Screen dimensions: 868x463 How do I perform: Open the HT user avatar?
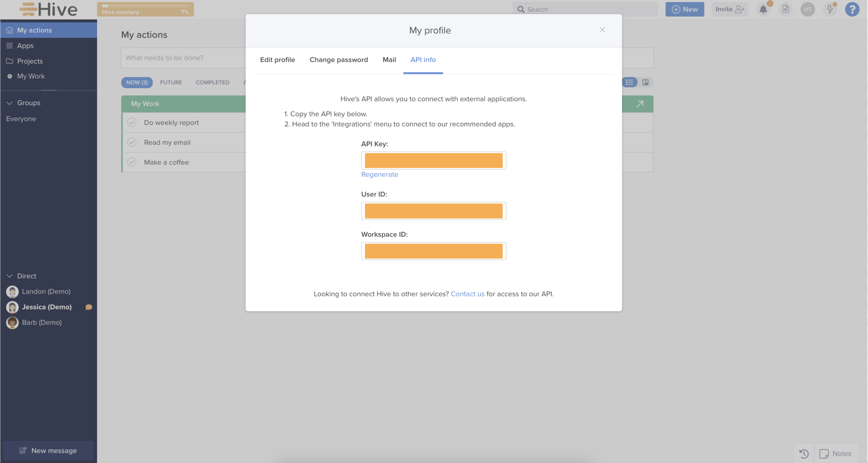click(808, 10)
